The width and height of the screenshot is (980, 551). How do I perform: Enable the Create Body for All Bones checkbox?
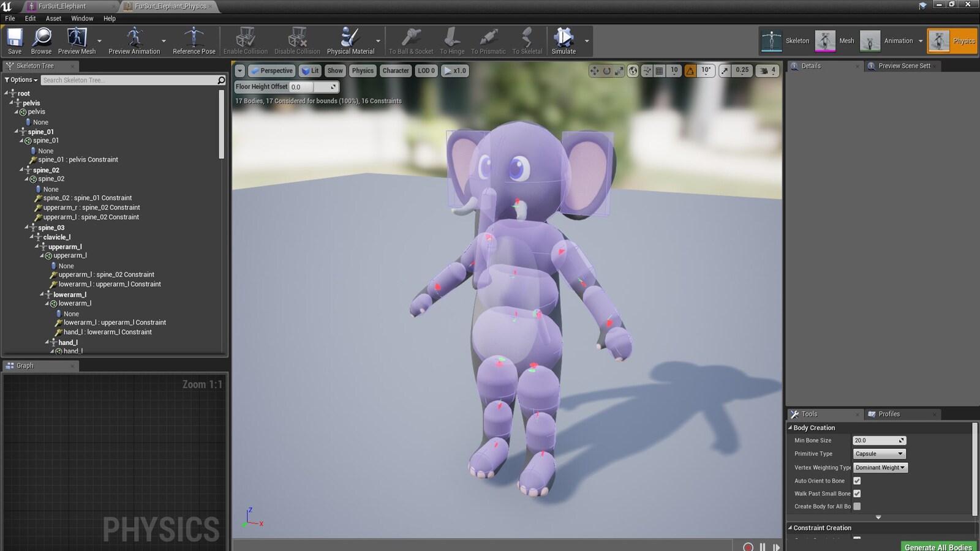(x=857, y=506)
